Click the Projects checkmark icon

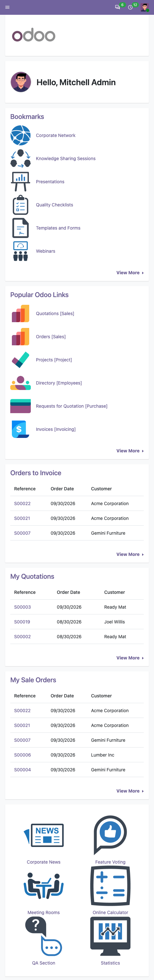coord(21,360)
